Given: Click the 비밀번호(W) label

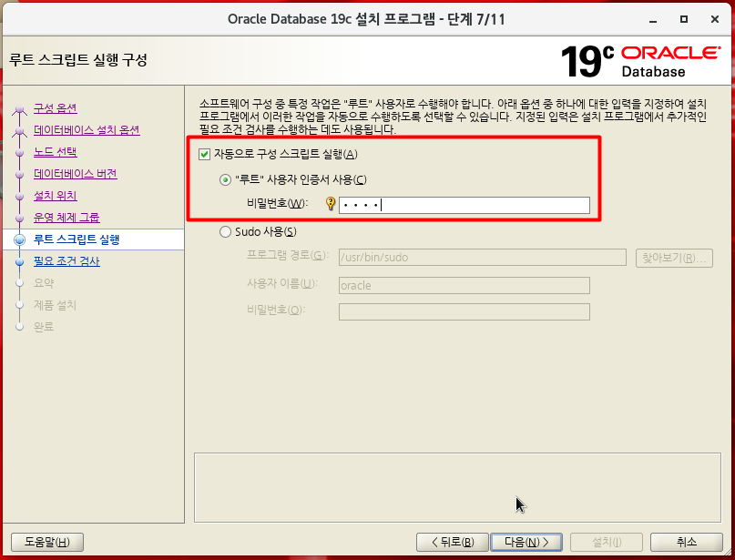Looking at the screenshot, I should 277,203.
